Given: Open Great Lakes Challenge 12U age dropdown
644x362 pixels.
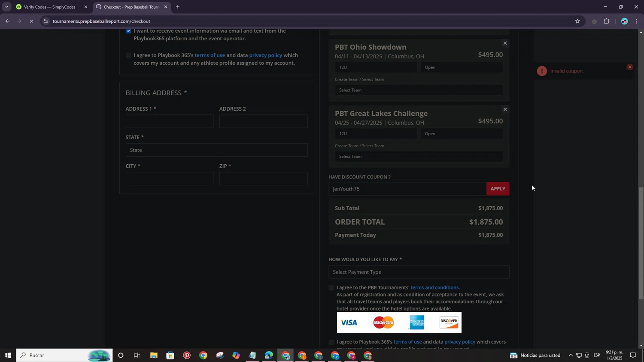Looking at the screenshot, I should coord(376,134).
